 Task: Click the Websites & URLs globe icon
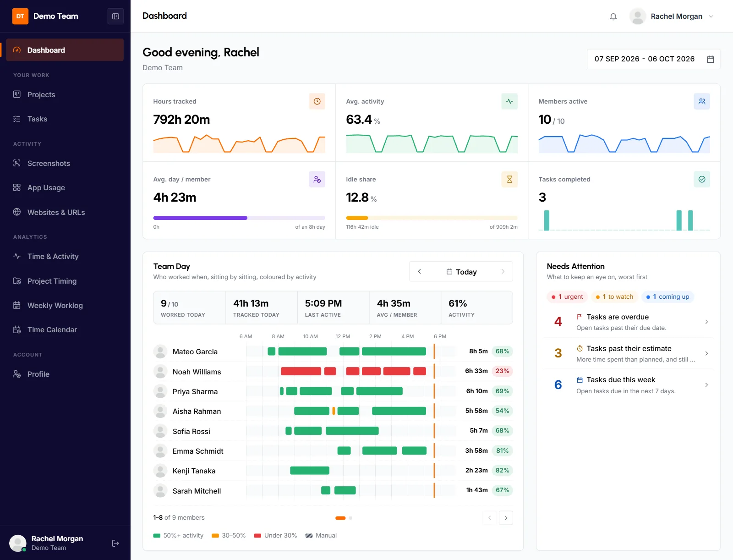click(x=17, y=212)
